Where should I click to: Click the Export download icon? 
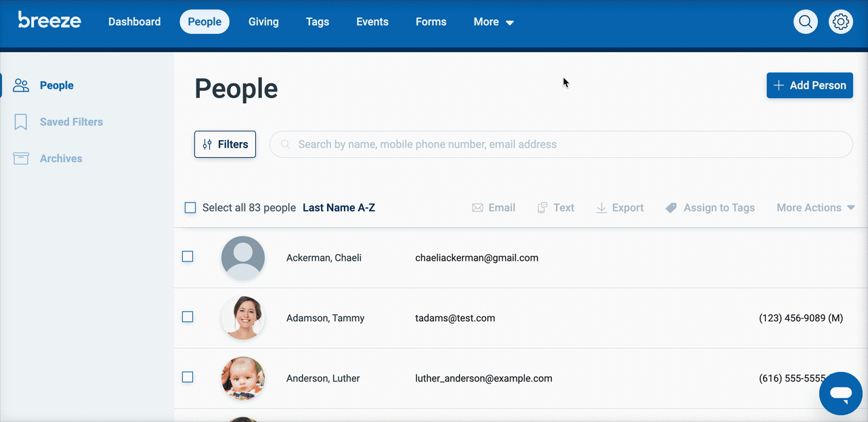601,208
